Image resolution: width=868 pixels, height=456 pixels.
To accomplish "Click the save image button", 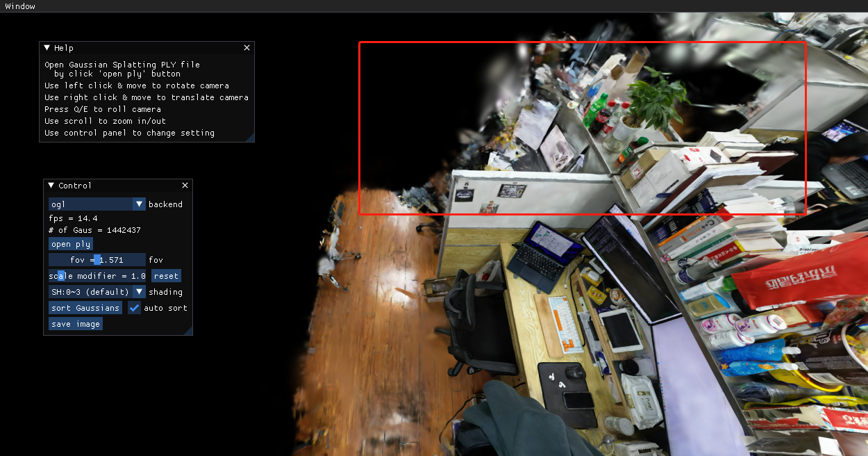I will [76, 324].
